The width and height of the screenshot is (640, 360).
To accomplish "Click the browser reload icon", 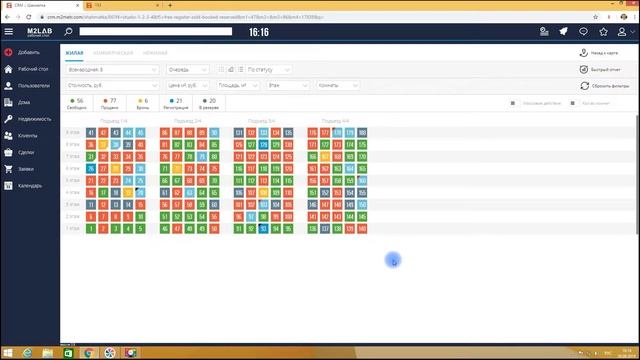I will click(x=29, y=17).
